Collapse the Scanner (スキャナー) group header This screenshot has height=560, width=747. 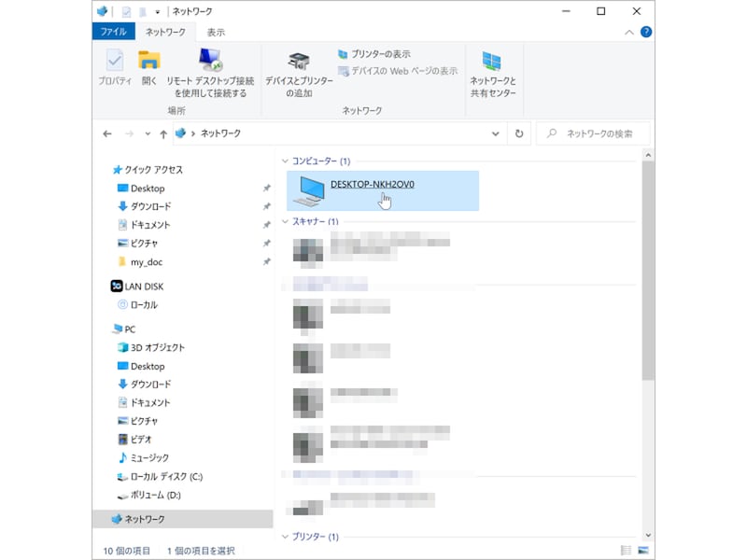coord(286,222)
